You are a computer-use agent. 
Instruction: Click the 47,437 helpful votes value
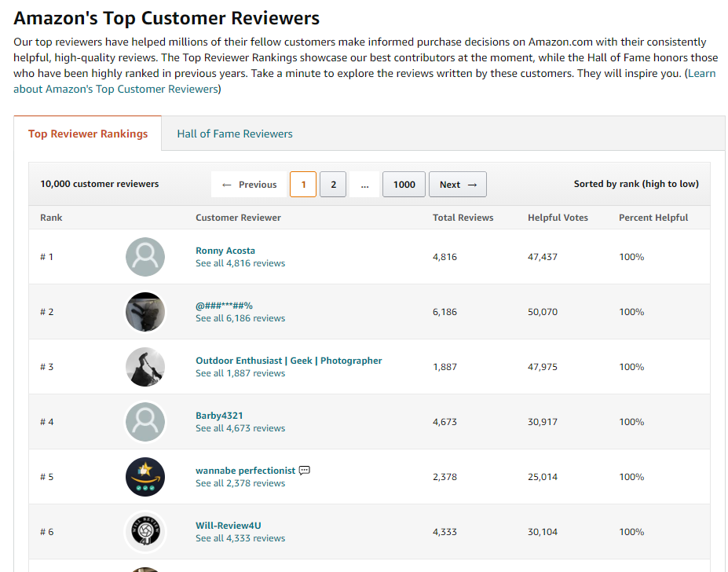click(543, 257)
